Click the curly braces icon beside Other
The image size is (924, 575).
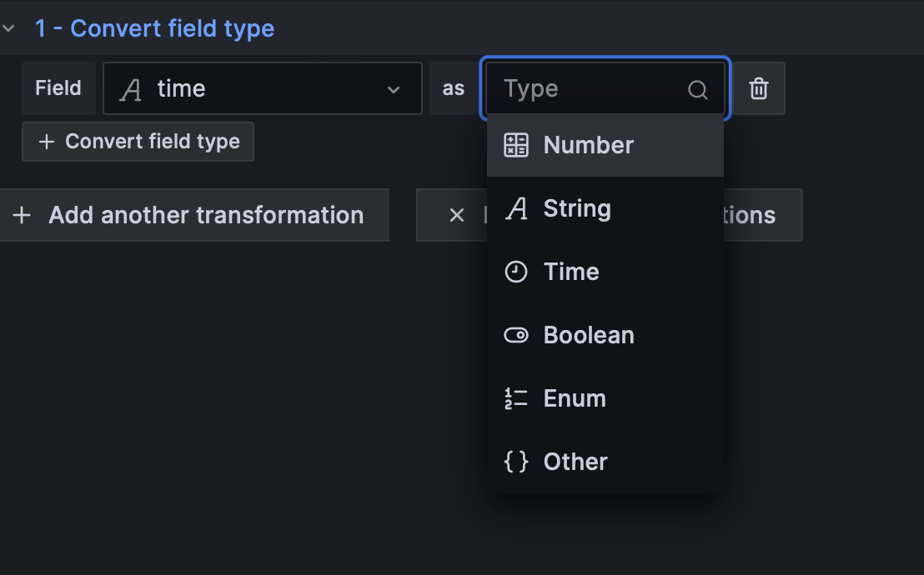click(516, 462)
